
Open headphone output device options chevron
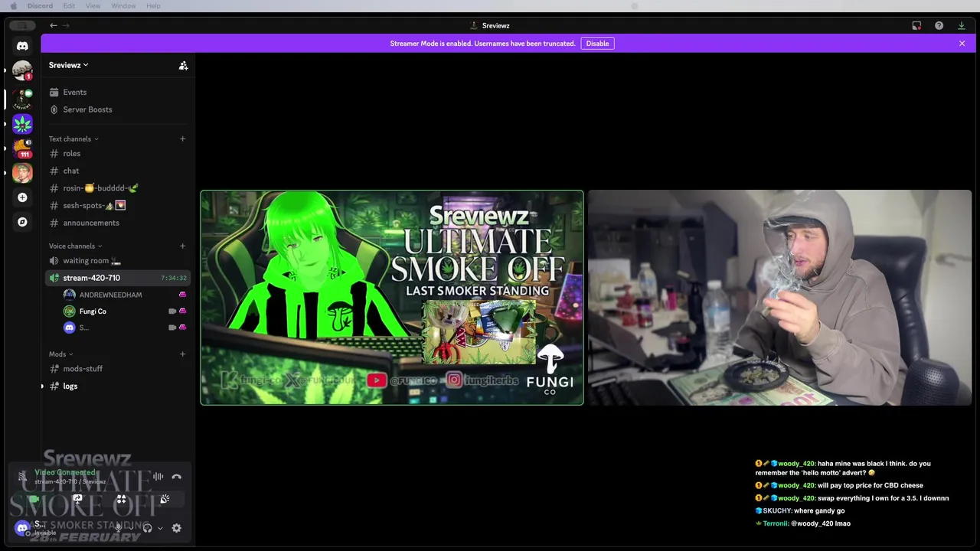(159, 528)
